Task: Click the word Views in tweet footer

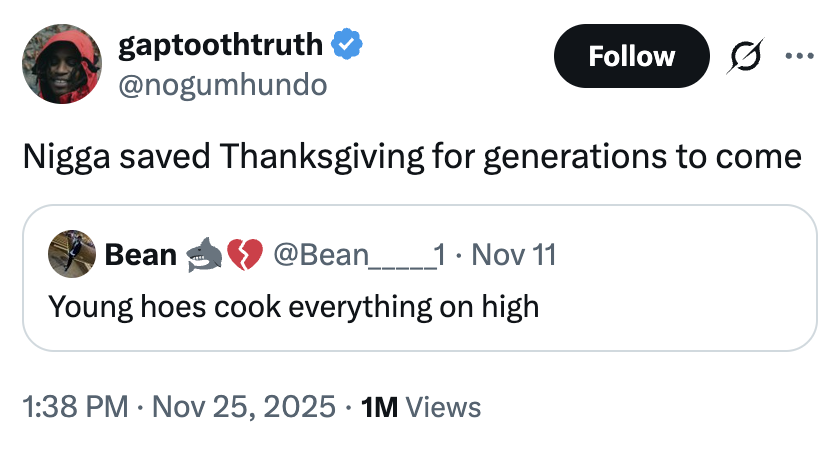Action: point(445,407)
